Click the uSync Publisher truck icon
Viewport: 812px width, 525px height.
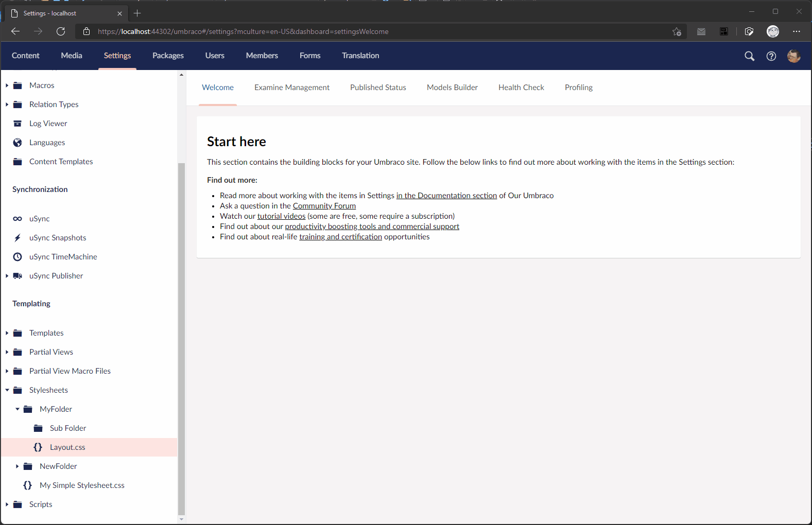click(x=18, y=276)
